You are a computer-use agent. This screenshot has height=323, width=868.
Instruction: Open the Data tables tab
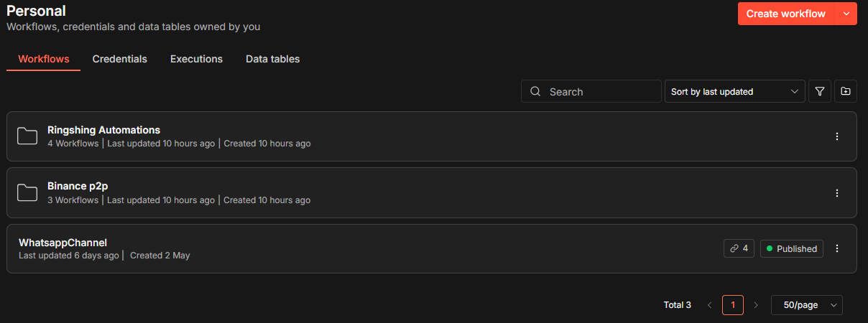coord(272,59)
